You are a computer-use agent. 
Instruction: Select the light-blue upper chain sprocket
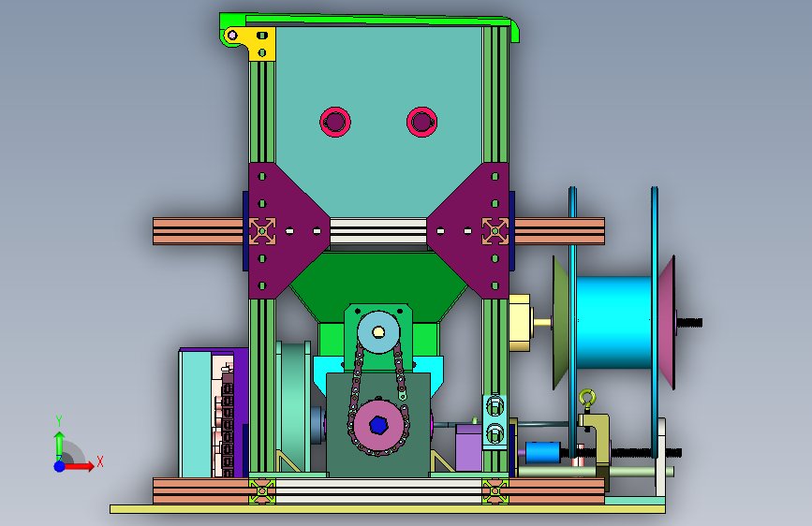pos(378,332)
